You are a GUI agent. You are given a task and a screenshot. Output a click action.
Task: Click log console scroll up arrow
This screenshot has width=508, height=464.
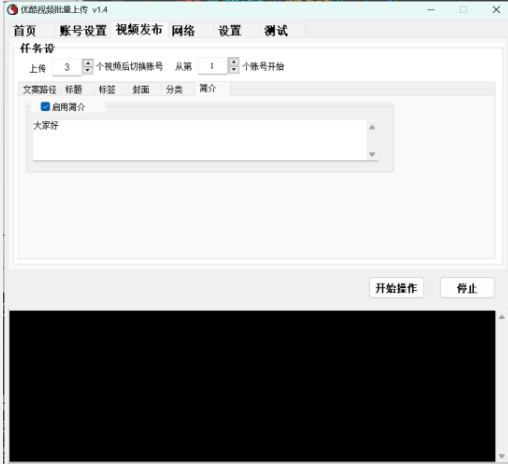(x=502, y=317)
